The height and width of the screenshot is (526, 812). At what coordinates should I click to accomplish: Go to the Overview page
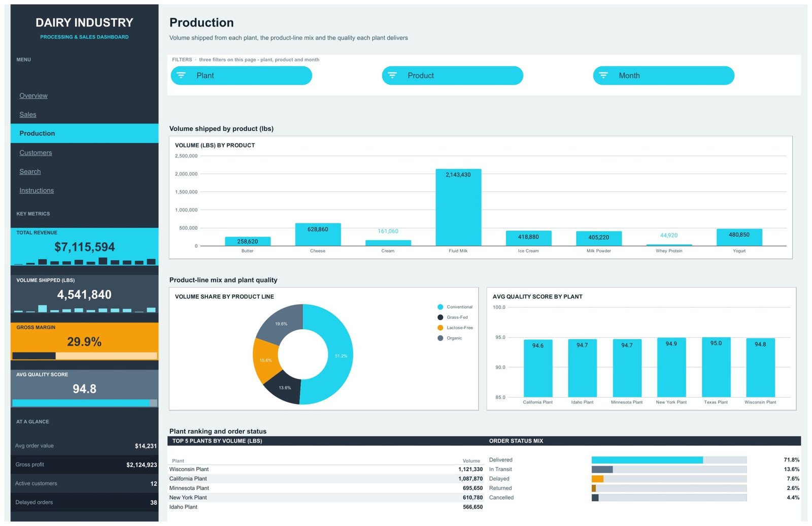[33, 95]
